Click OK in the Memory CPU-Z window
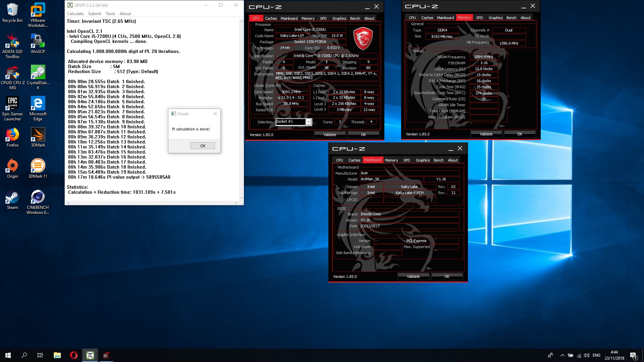 520,134
